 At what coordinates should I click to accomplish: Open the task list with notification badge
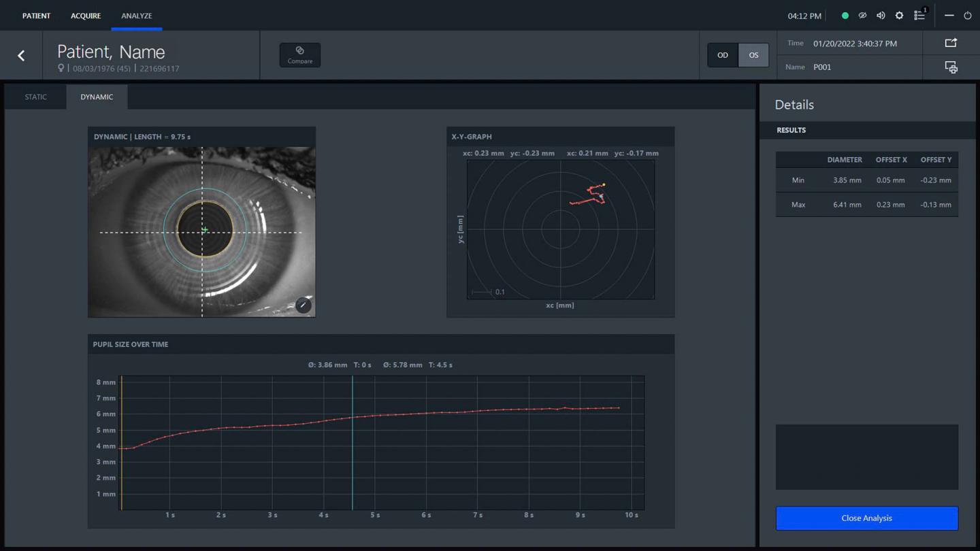coord(919,15)
